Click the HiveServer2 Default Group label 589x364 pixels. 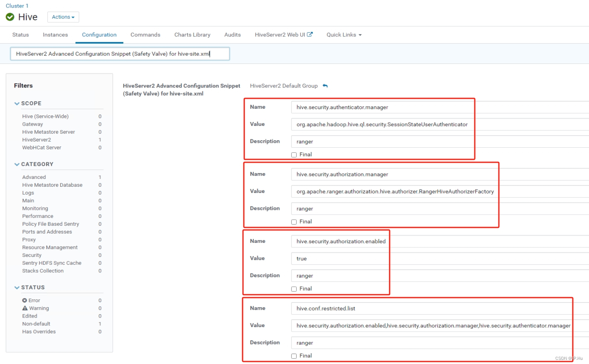pos(284,86)
